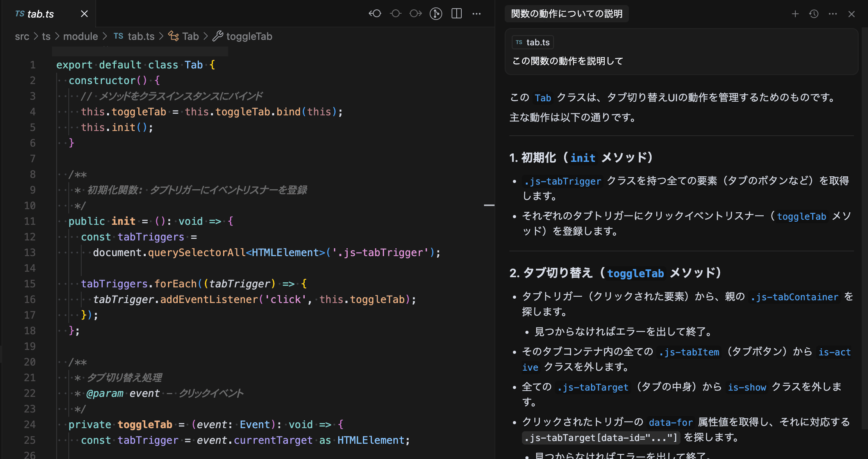Screen dimensions: 868x459
Task: Start a new chat with the plus icon
Action: point(795,13)
